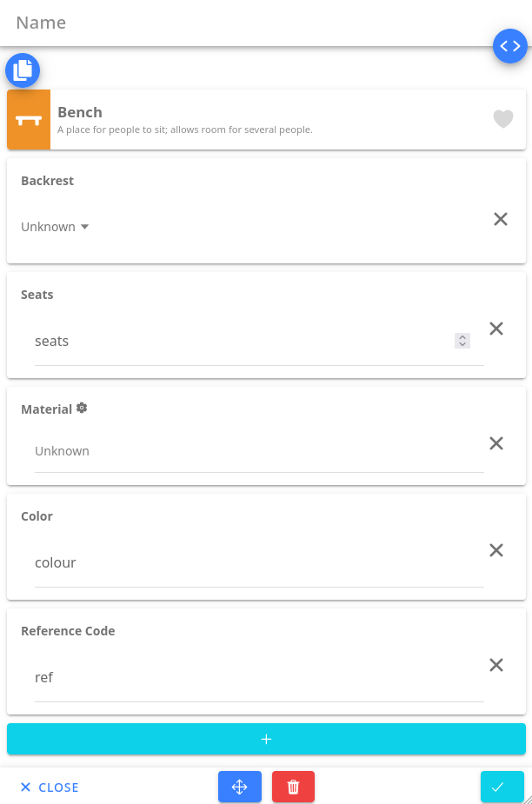Remove the Backrest field with X
This screenshot has height=804, width=532.
coord(501,219)
